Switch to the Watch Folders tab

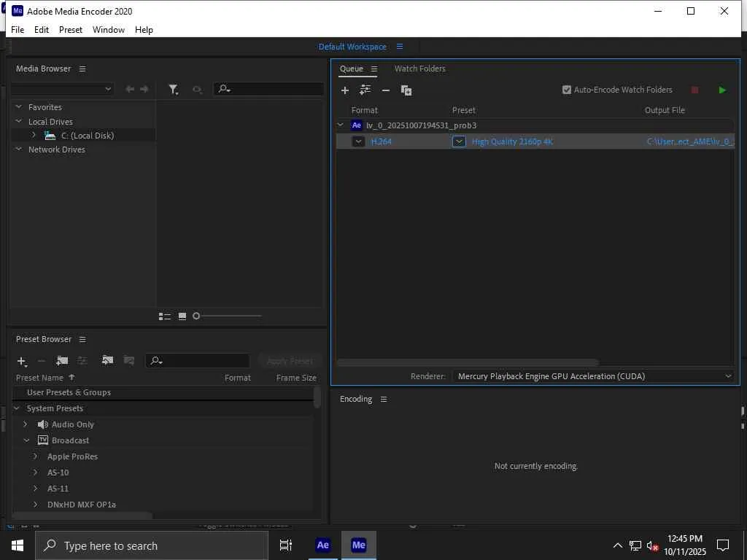click(419, 69)
